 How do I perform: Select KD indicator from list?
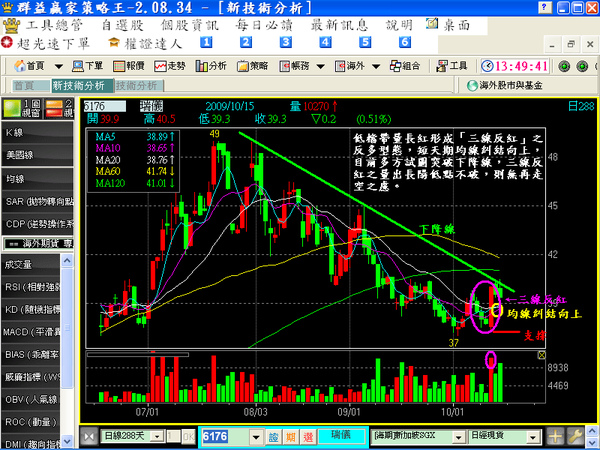[x=31, y=310]
